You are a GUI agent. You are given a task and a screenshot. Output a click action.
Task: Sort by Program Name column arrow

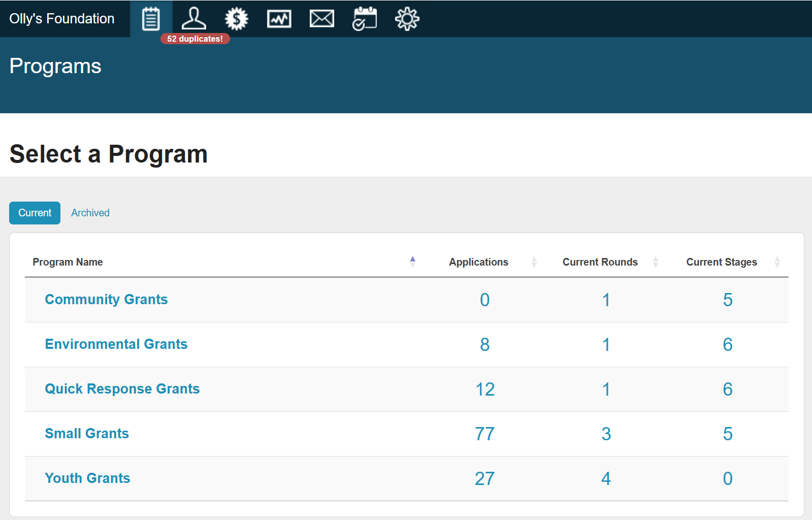[412, 262]
